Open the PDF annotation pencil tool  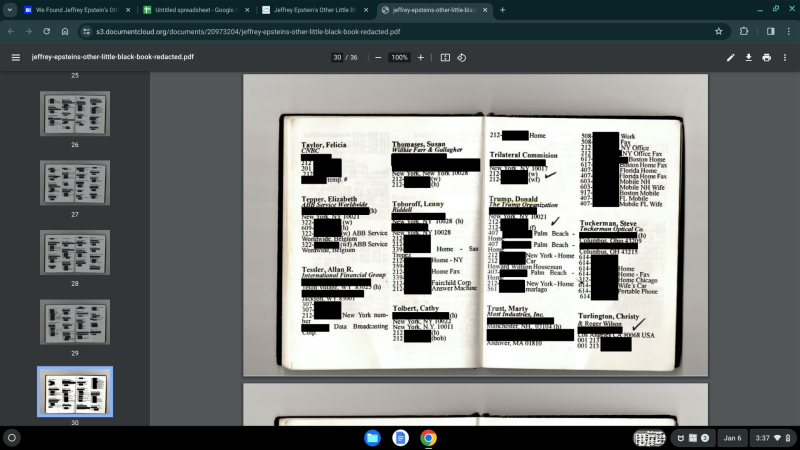[x=730, y=57]
